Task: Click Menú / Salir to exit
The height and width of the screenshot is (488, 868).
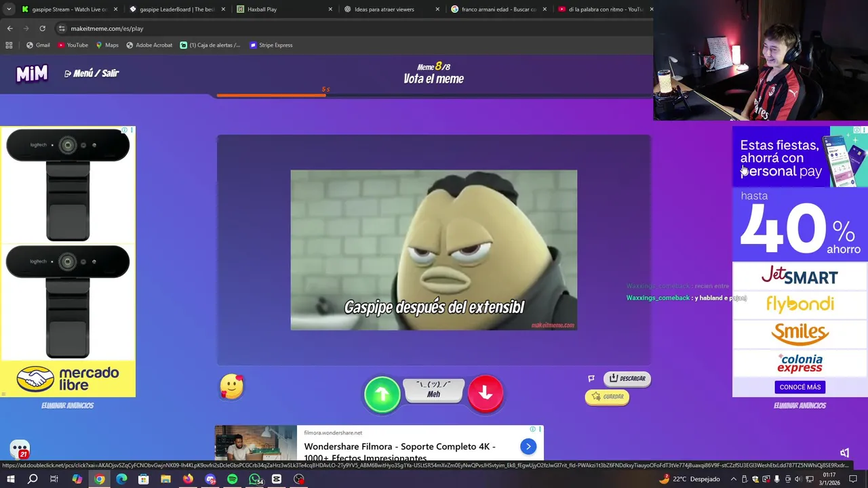Action: 92,73
